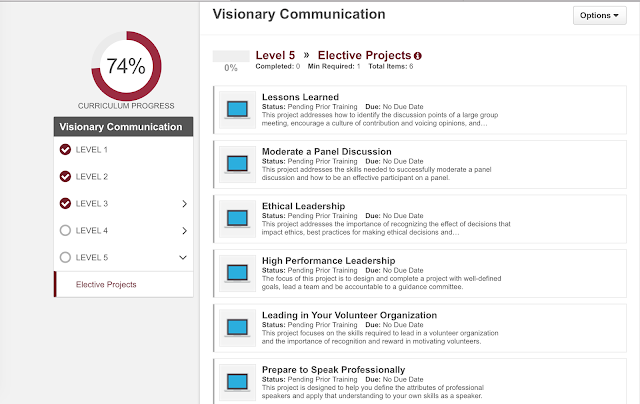The image size is (640, 404).
Task: Click the empty circle beside Level 4
Action: [x=65, y=231]
